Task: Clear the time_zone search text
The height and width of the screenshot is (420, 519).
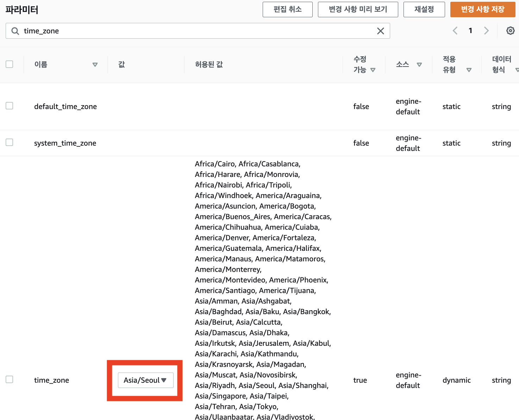Action: 381,31
